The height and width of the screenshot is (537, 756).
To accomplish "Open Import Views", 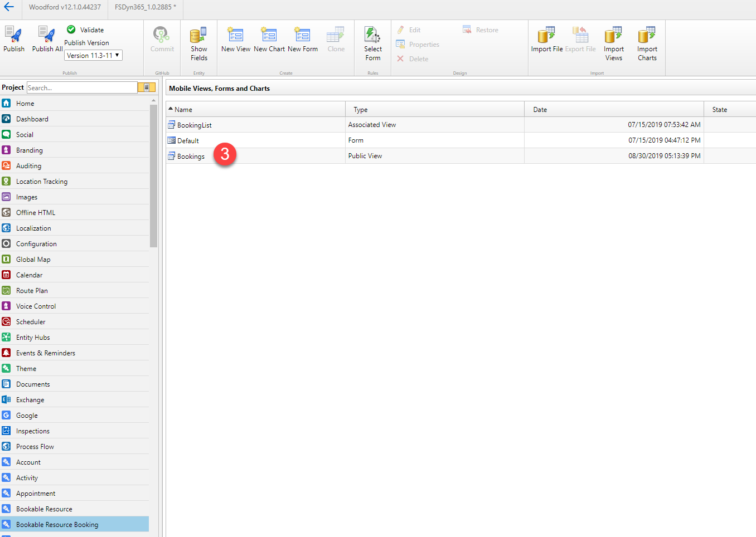I will (x=614, y=43).
